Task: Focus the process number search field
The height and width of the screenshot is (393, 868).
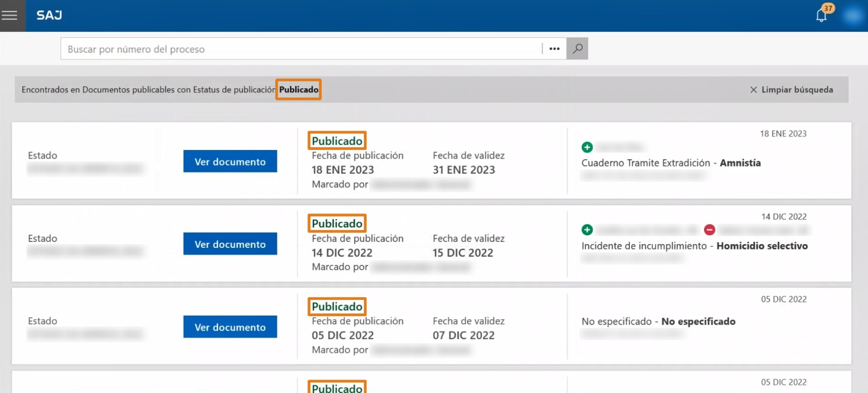Action: point(301,48)
